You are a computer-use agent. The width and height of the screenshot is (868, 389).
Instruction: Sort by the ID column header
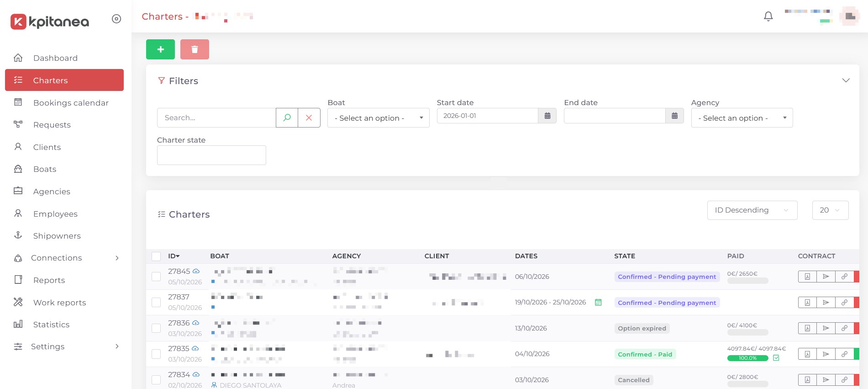pos(174,256)
